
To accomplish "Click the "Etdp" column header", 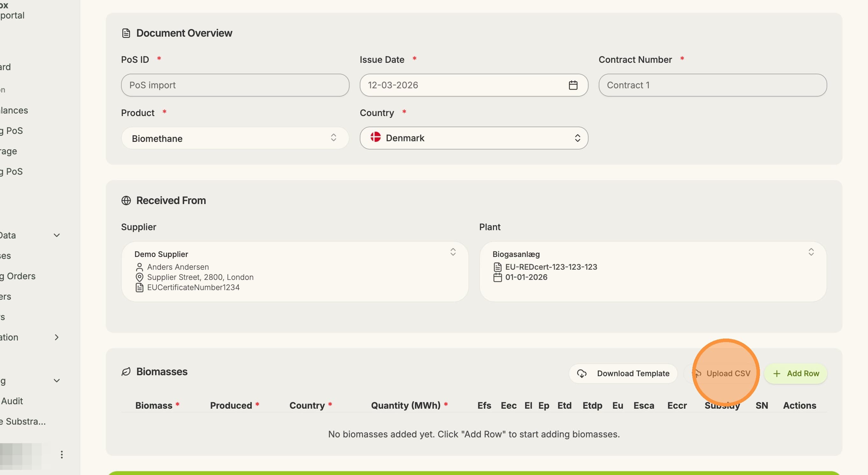I will (x=592, y=406).
